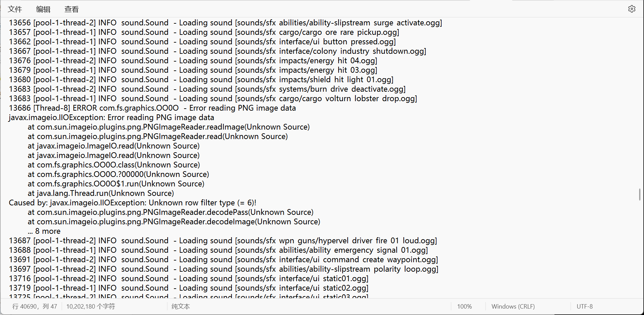
Task: Click the 行 40690, 列 47 position indicator
Action: click(35, 307)
